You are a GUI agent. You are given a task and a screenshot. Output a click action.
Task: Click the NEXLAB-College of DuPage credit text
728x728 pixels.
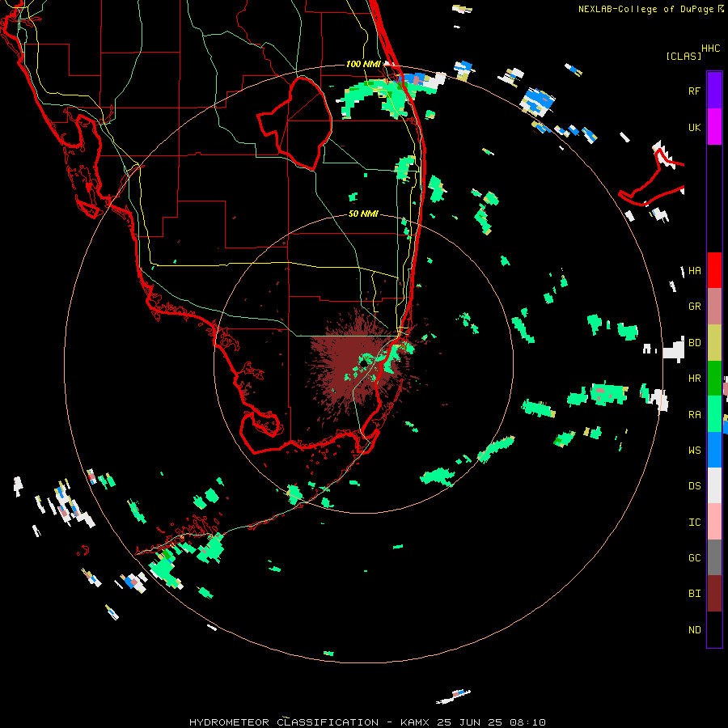[x=645, y=9]
